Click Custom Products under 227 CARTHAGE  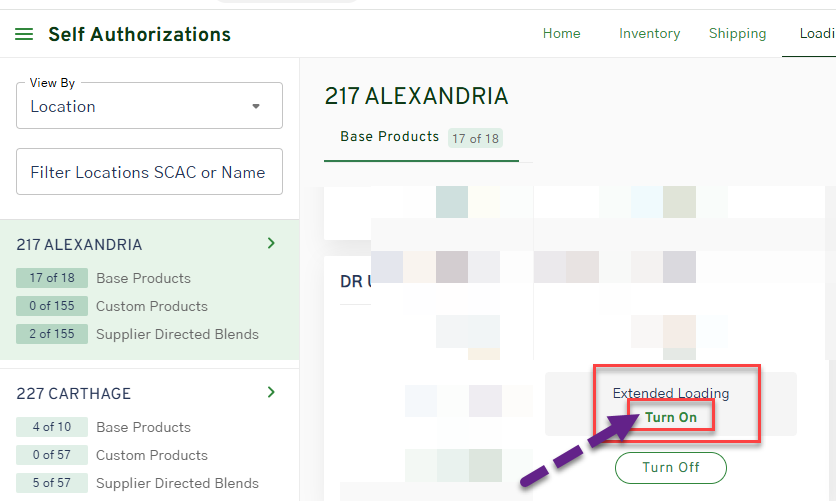pos(151,455)
